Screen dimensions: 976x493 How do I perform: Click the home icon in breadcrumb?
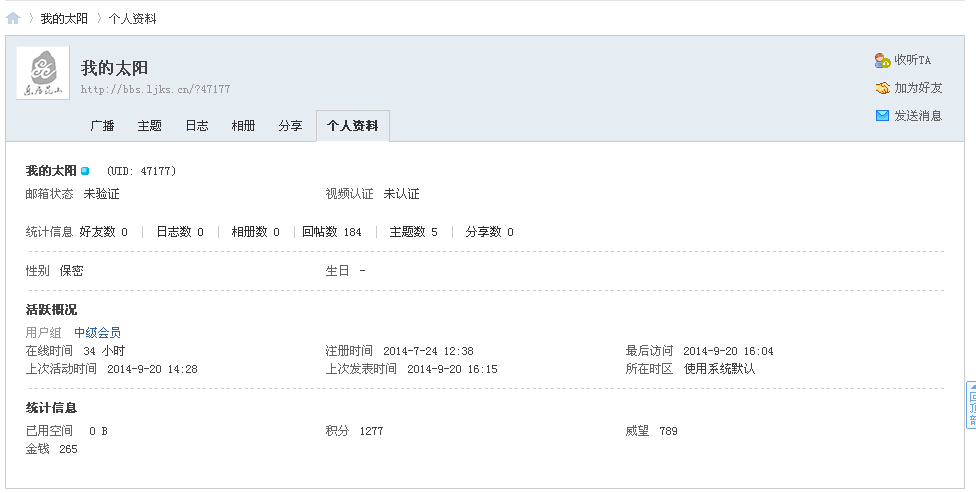click(13, 18)
